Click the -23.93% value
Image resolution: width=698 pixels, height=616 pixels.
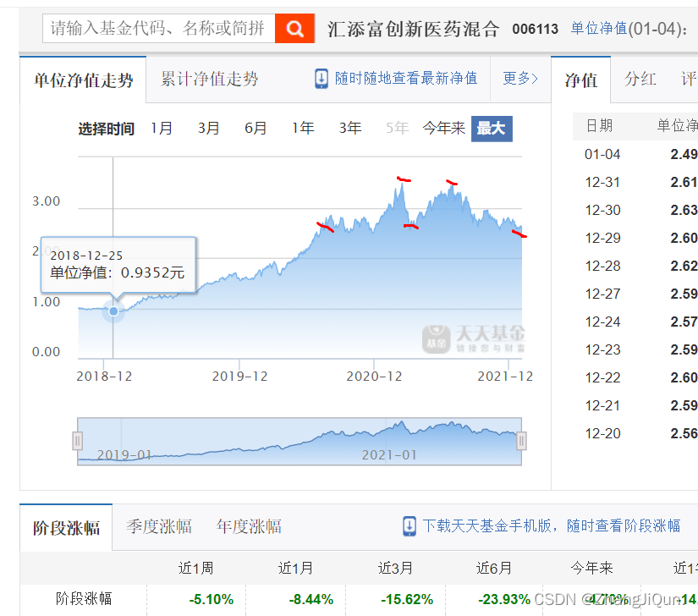click(x=504, y=600)
